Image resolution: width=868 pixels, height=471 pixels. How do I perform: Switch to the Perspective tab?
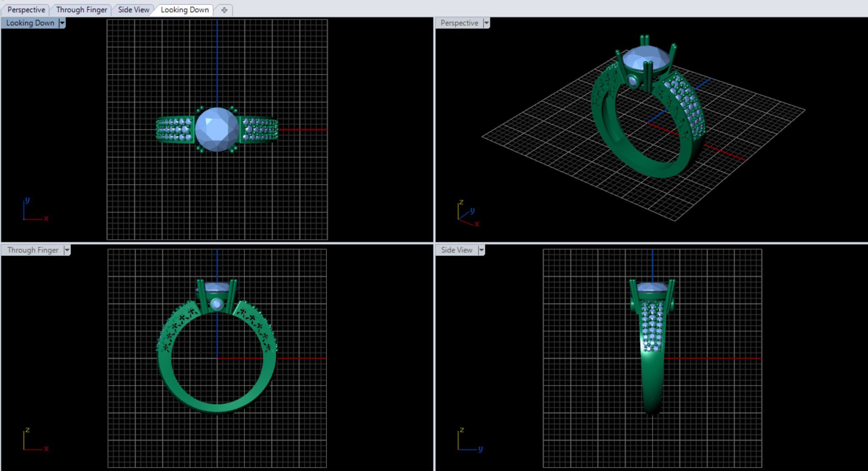[x=26, y=10]
